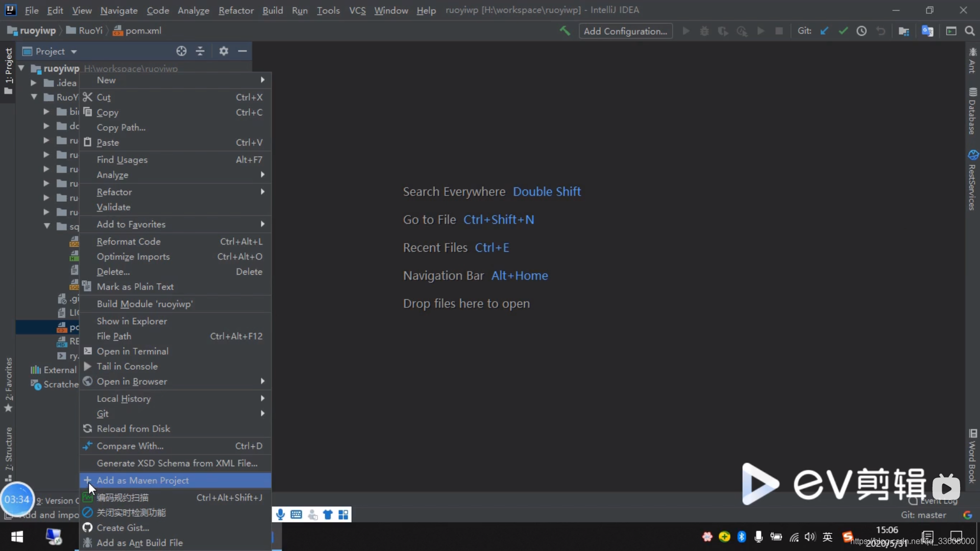Click the Git rollback icon
This screenshot has height=551, width=980.
pos(880,31)
